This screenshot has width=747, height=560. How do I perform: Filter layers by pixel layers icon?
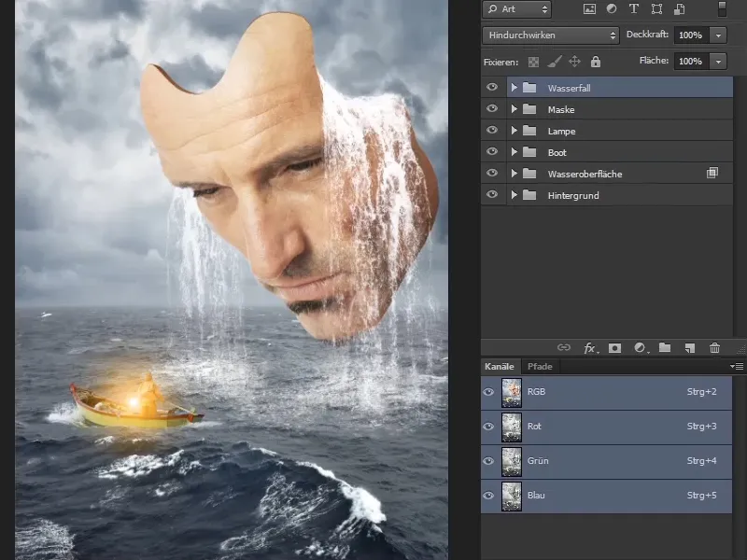point(589,9)
